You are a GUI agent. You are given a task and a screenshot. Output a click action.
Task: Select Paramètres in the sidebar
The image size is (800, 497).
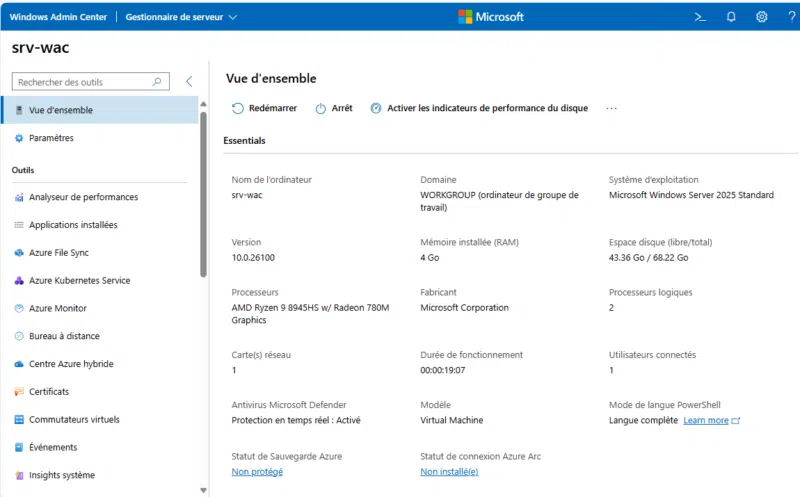pos(51,138)
